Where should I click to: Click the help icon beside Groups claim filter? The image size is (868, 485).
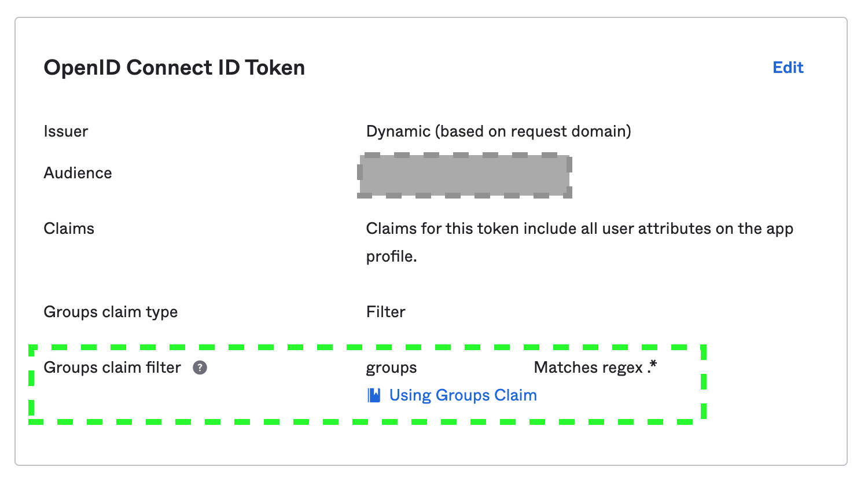[200, 368]
